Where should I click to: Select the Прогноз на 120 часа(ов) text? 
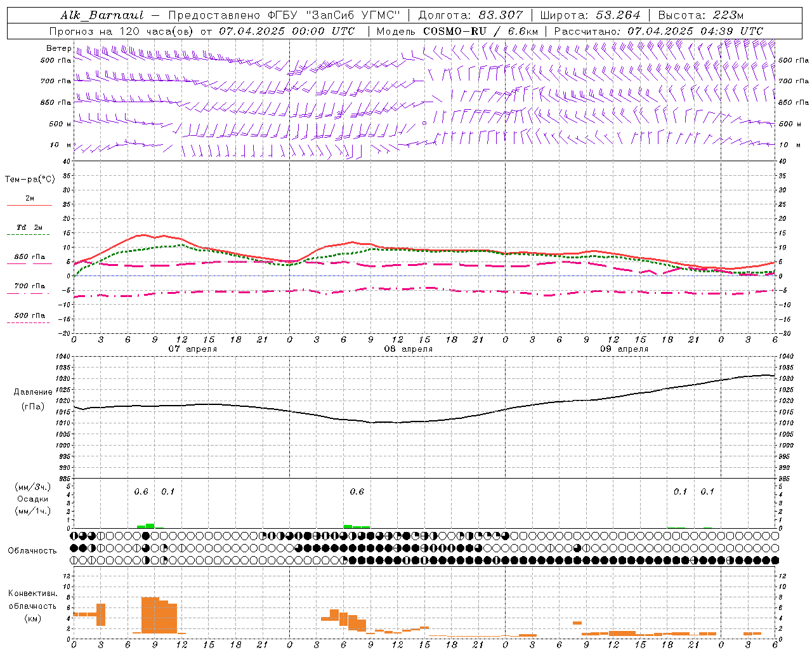122,31
